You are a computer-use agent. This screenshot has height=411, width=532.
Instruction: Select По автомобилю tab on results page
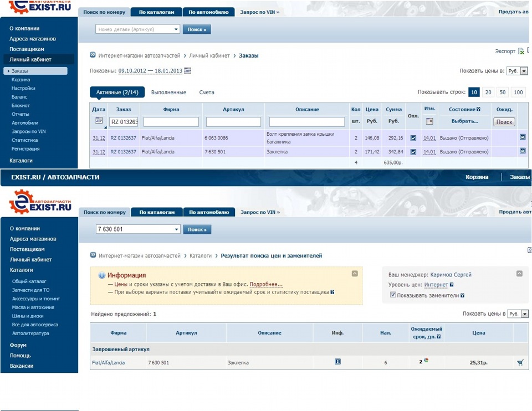click(209, 212)
